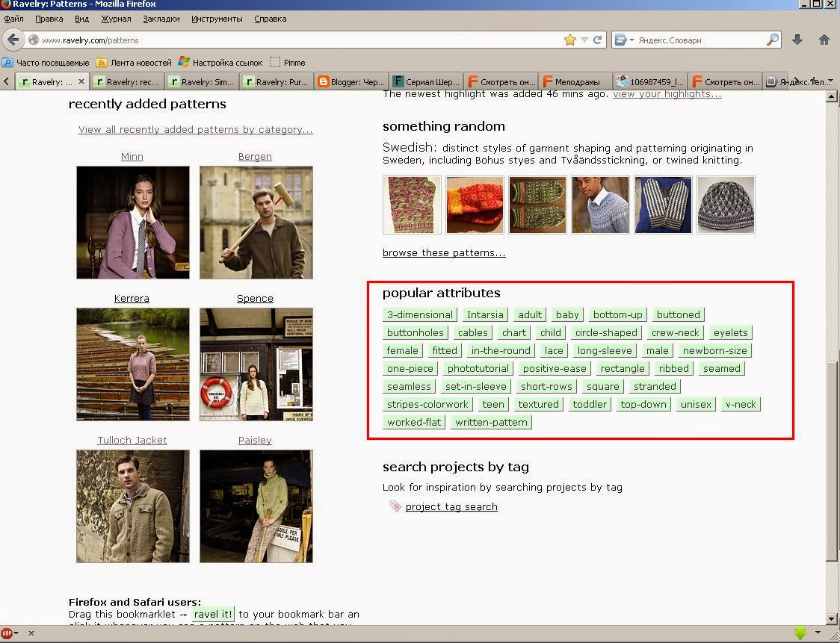Open the Закладки menu
Viewport: 840px width, 643px height.
click(161, 19)
